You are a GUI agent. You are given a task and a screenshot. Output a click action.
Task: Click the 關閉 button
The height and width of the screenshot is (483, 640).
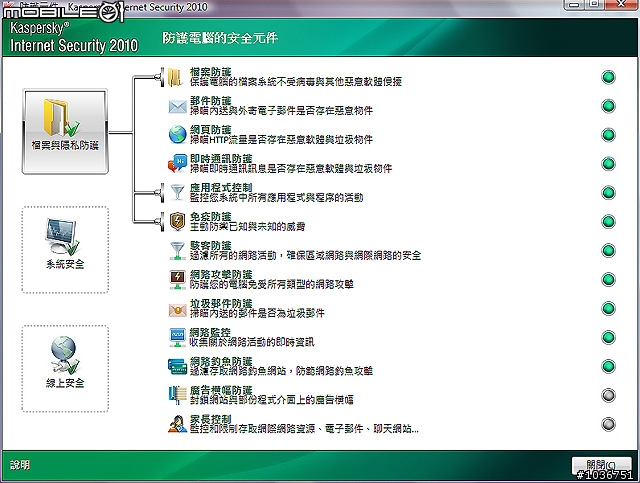point(601,465)
